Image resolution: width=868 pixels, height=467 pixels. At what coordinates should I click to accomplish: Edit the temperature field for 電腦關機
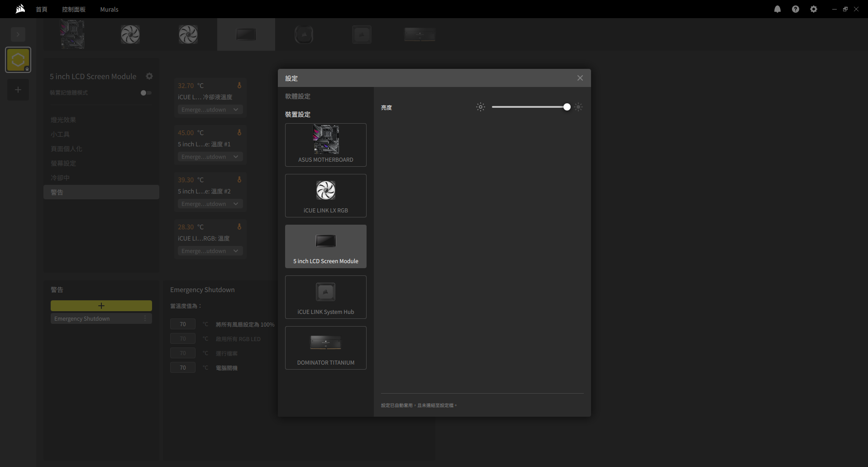183,367
